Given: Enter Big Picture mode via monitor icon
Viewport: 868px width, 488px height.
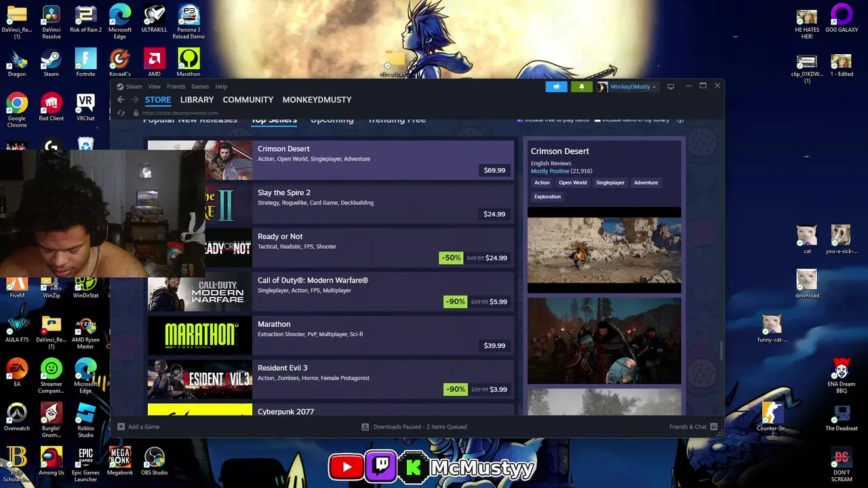Looking at the screenshot, I should [x=671, y=87].
